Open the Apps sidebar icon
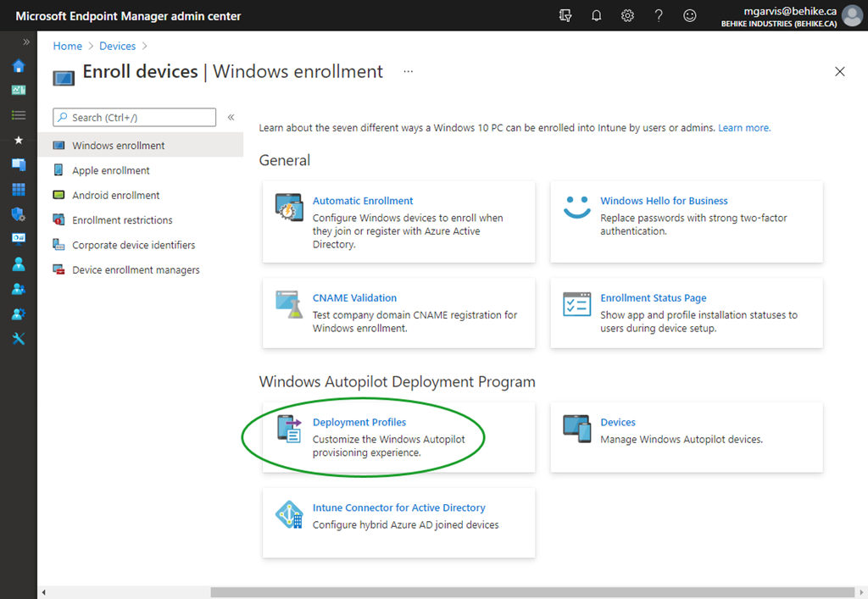This screenshot has width=868, height=599. click(x=19, y=189)
